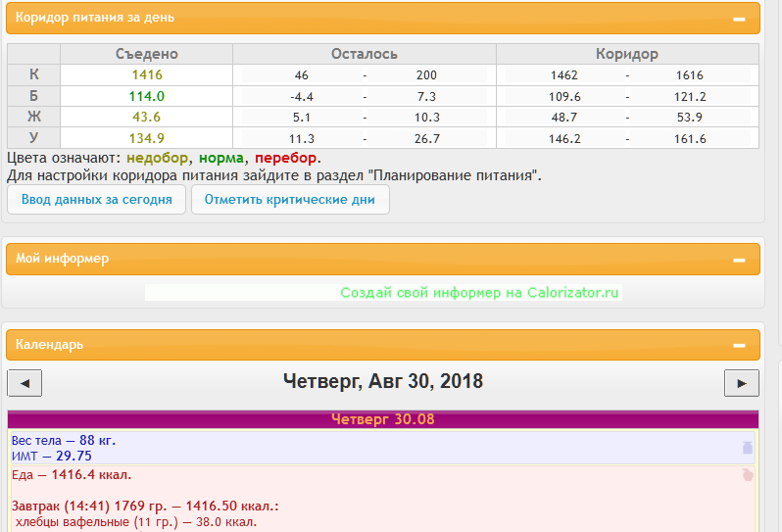Click the Коридор column header
The width and height of the screenshot is (782, 532).
[626, 55]
